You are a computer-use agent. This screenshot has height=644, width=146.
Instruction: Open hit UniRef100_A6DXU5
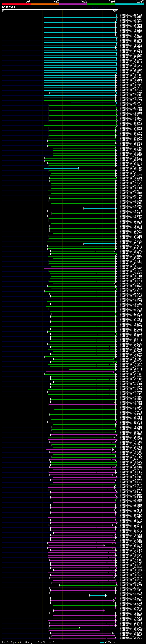pos(131,268)
